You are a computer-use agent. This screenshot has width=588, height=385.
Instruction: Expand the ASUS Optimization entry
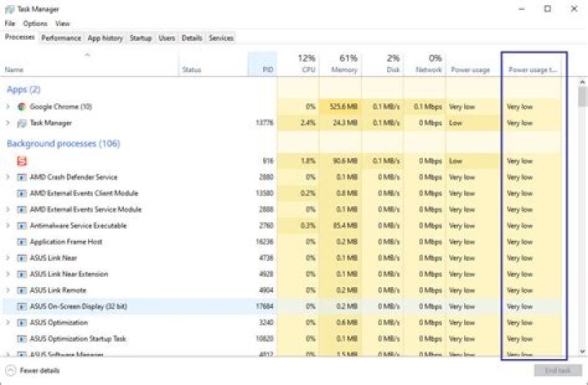7,322
